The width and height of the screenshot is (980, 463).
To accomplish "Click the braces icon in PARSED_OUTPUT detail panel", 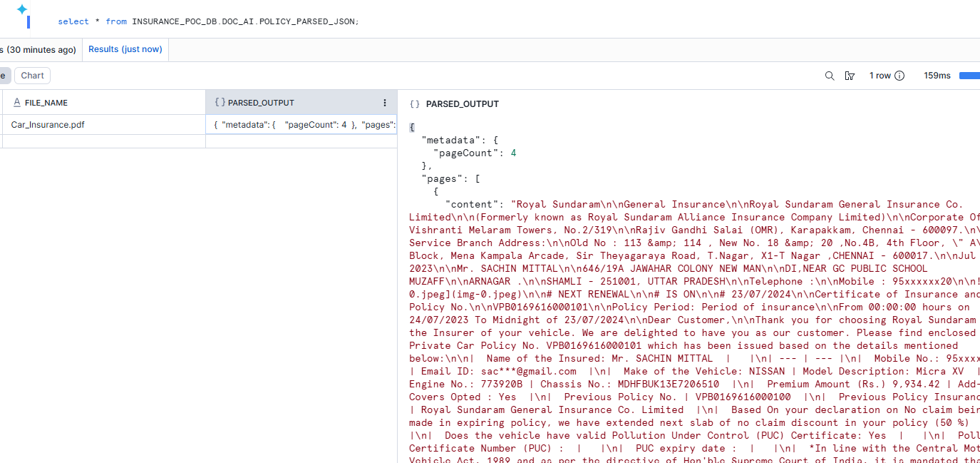I will point(414,103).
